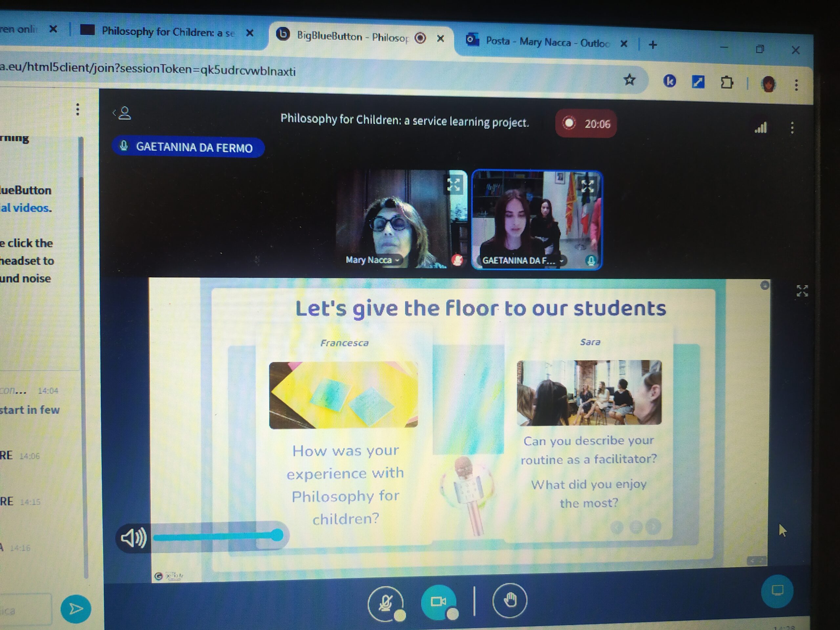Viewport: 840px width, 630px height.
Task: Open the connection status signal bars icon
Action: coord(761,127)
